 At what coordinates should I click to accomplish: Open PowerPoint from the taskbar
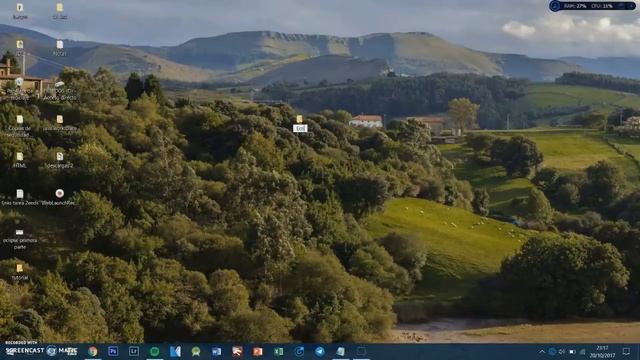[258, 351]
